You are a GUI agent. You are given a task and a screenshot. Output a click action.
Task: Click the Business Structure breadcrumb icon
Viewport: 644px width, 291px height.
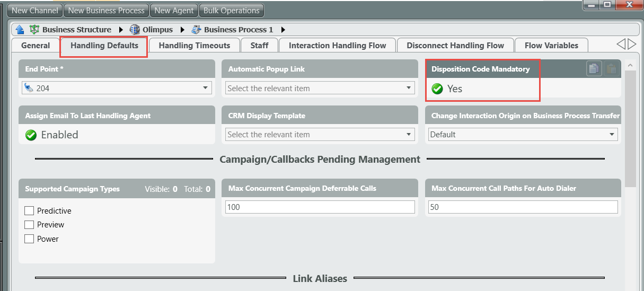coord(34,30)
